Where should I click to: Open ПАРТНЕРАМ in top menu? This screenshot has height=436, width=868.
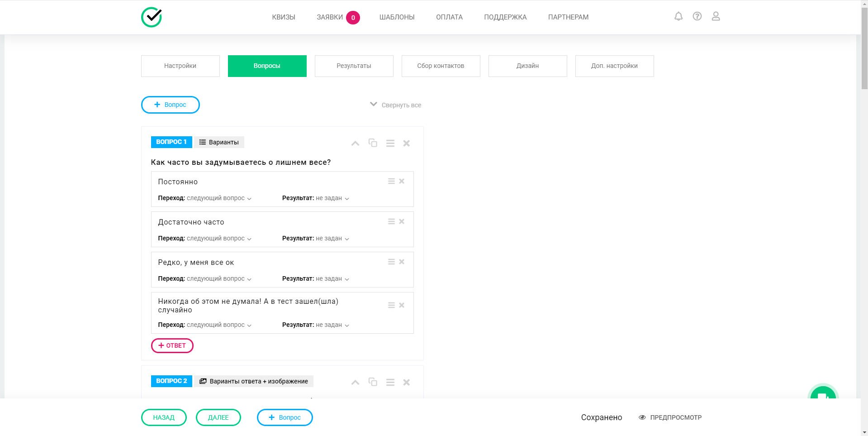[x=568, y=17]
